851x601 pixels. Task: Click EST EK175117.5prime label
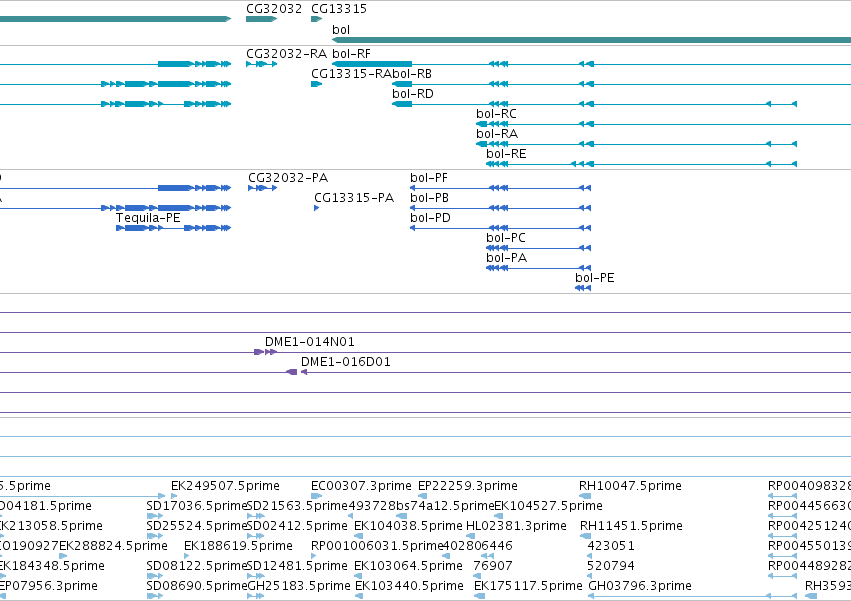528,586
